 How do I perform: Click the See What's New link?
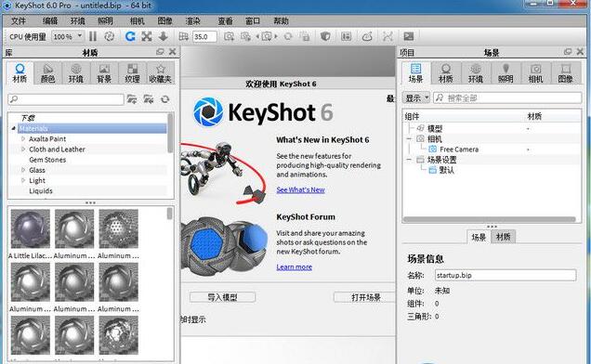tap(300, 190)
